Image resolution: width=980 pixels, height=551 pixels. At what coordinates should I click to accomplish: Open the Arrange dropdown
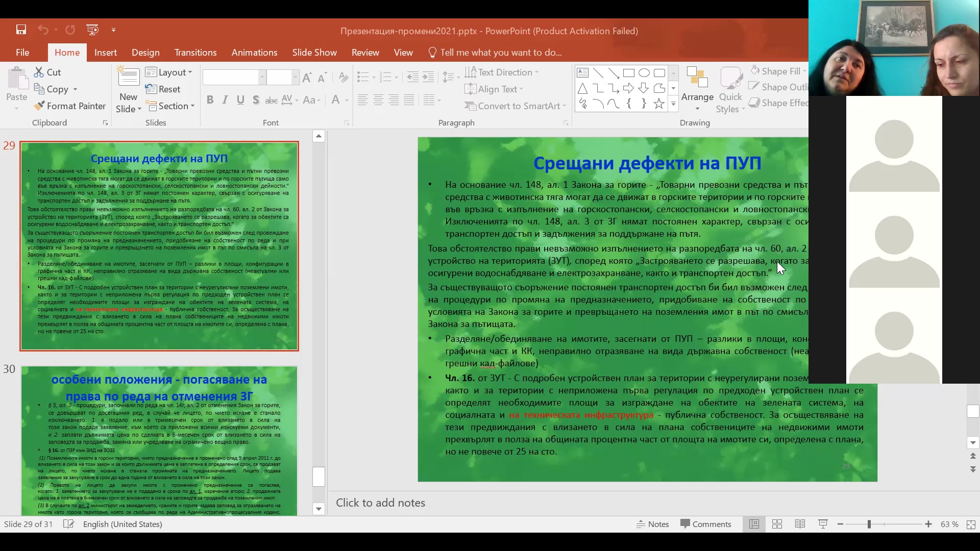(697, 97)
